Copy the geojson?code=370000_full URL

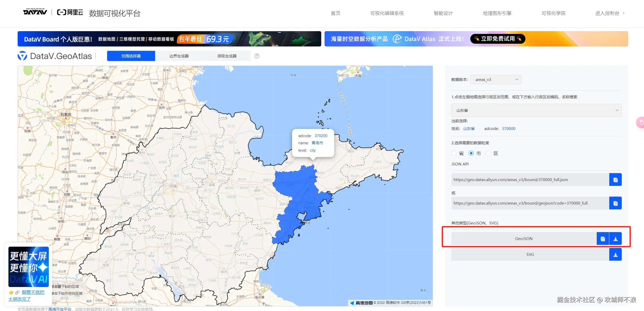click(x=615, y=203)
